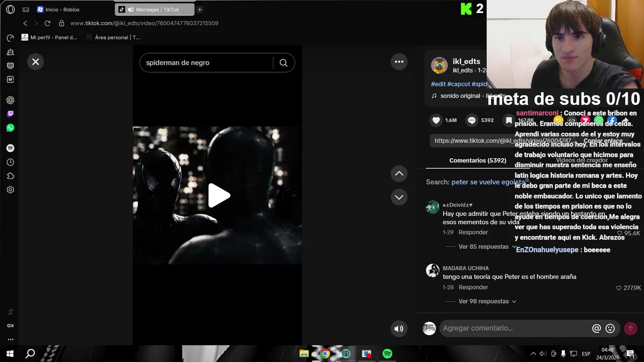Reply to MADARA UCHIHA's comment
Image resolution: width=644 pixels, height=362 pixels.
473,287
